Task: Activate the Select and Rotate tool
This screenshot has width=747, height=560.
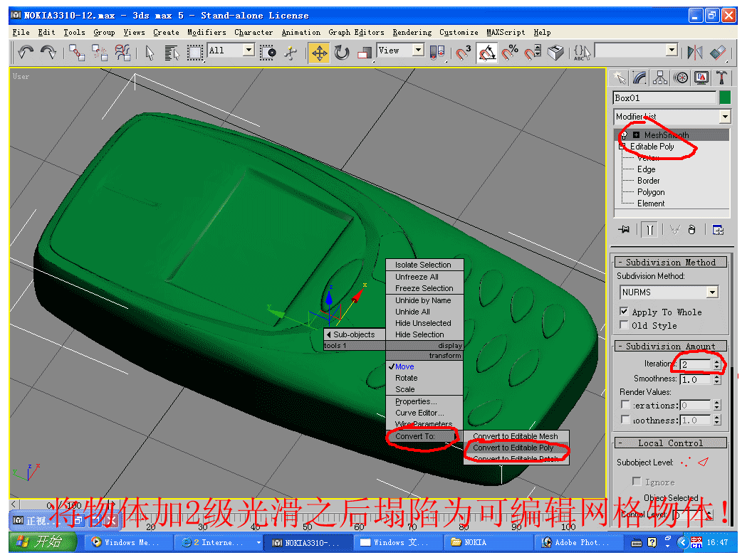Action: pos(342,53)
